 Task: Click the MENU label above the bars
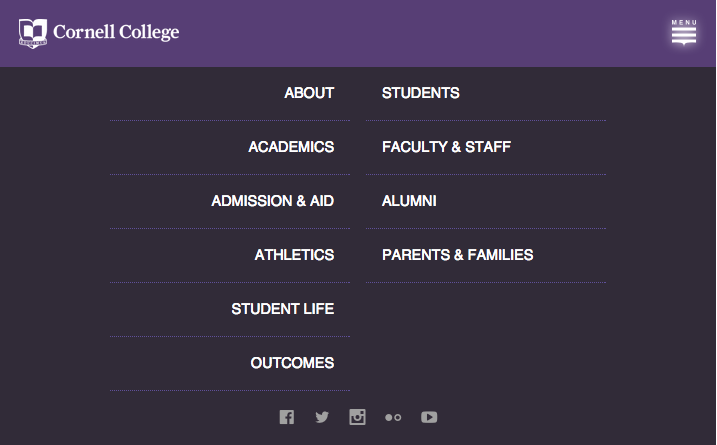(684, 22)
